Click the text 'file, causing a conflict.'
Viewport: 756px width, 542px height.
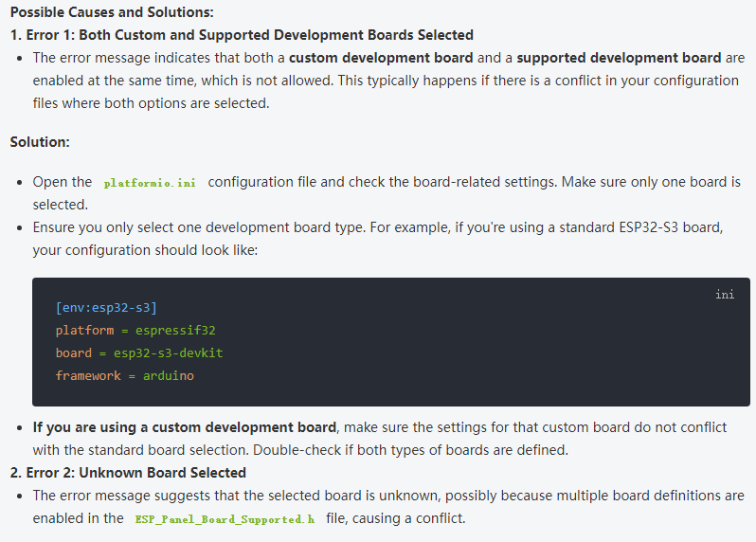(x=396, y=518)
